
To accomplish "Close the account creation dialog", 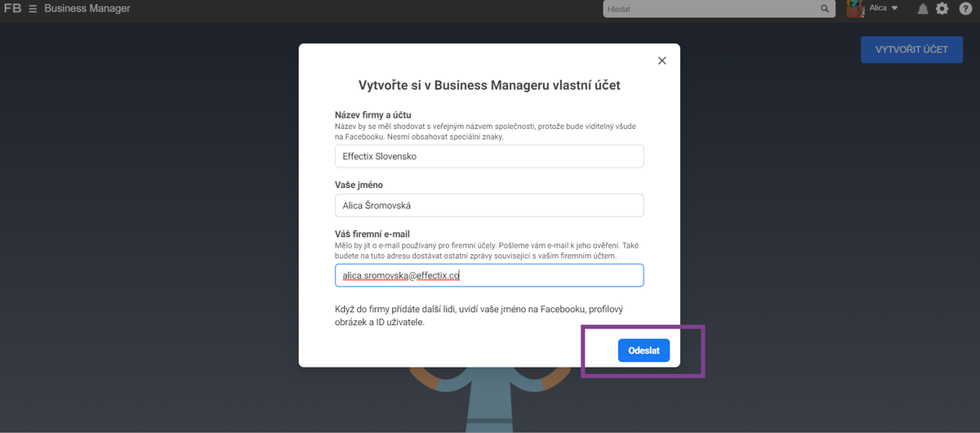I will (662, 60).
